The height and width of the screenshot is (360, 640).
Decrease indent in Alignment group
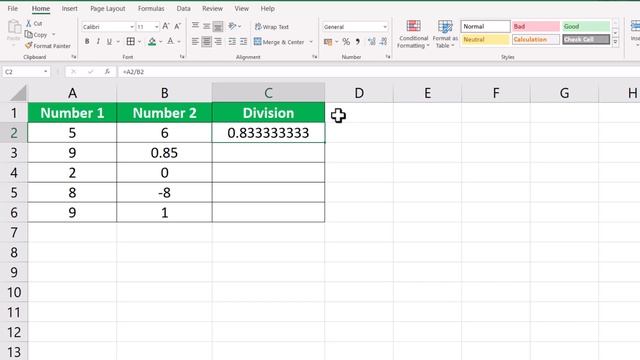click(x=232, y=42)
